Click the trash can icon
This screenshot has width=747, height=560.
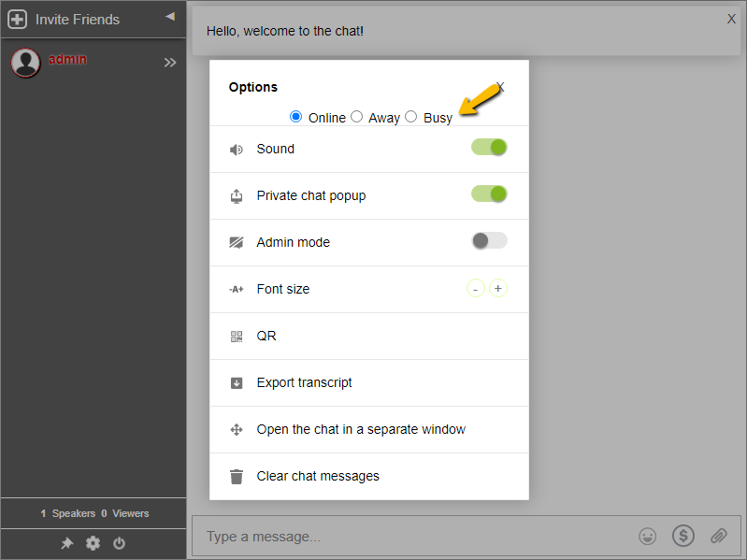point(237,477)
